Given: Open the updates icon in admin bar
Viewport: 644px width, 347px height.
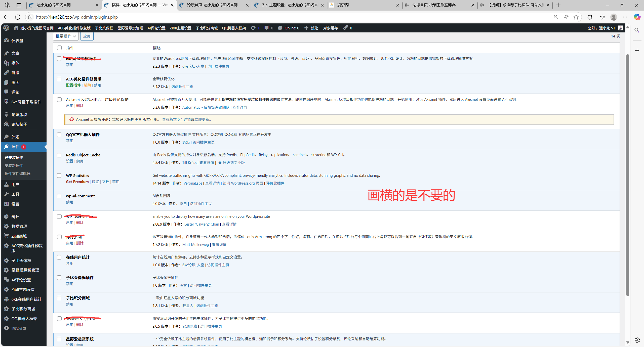Looking at the screenshot, I should [253, 28].
